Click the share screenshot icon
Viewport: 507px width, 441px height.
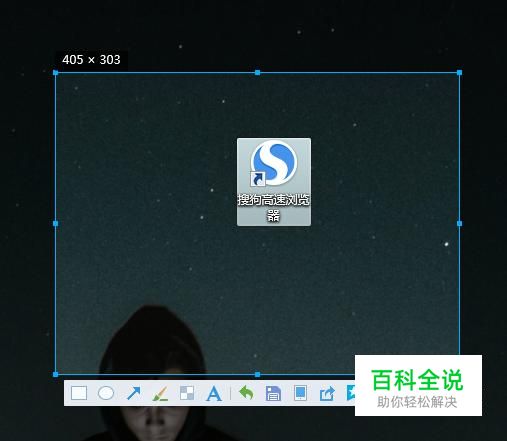tap(327, 393)
